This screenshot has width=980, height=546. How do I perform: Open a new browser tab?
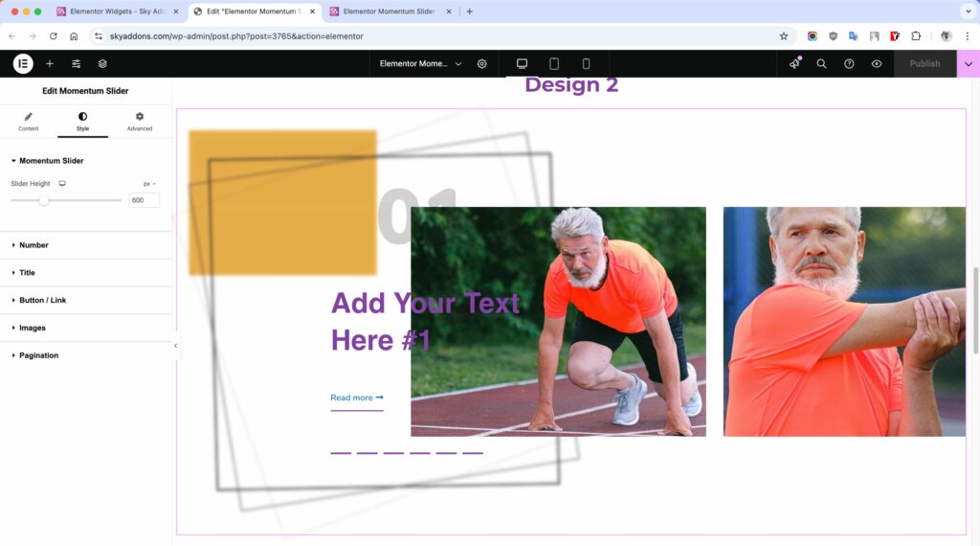click(x=469, y=11)
